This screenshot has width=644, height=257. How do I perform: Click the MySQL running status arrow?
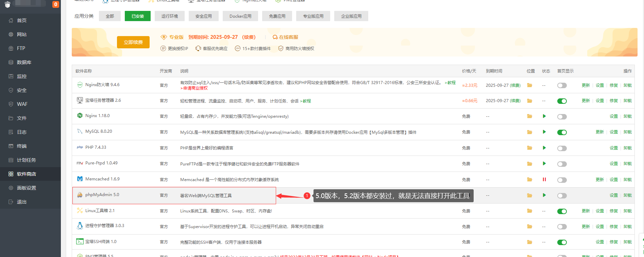544,132
